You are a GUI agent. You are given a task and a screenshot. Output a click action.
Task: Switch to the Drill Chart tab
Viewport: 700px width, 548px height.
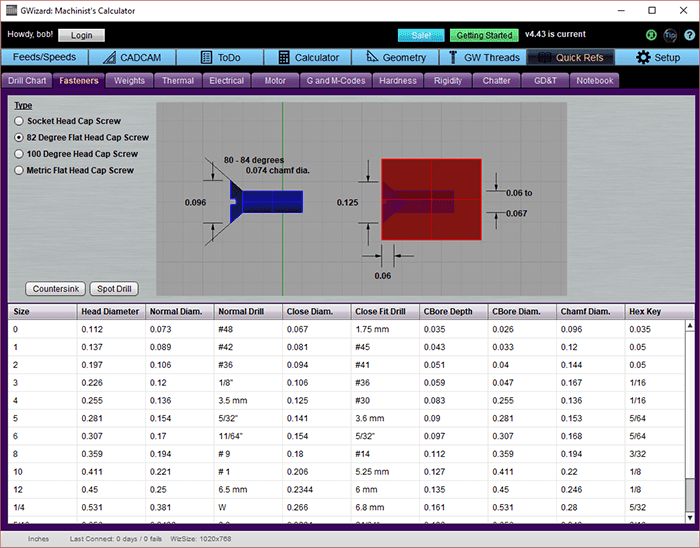coord(27,81)
